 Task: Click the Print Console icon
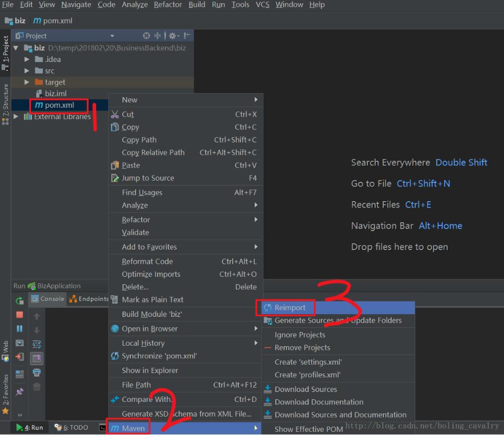tap(37, 372)
